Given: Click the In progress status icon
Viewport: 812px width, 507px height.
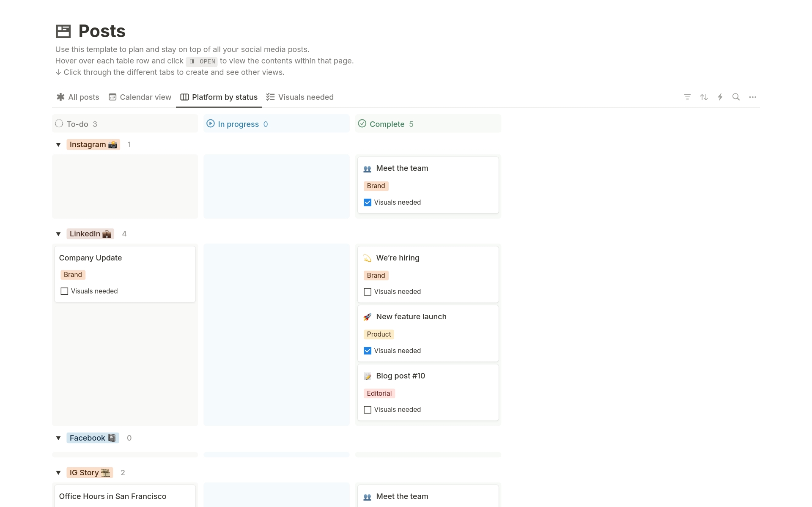Looking at the screenshot, I should click(210, 123).
